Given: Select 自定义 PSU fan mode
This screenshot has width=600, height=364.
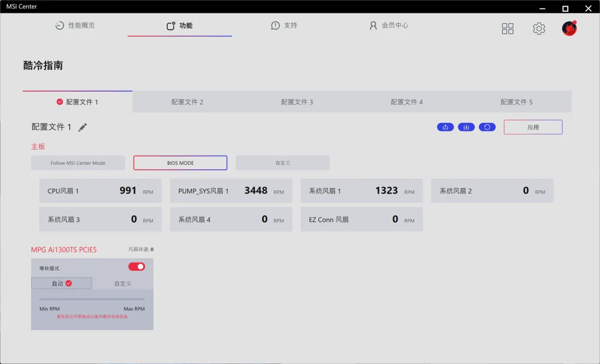Looking at the screenshot, I should [123, 284].
